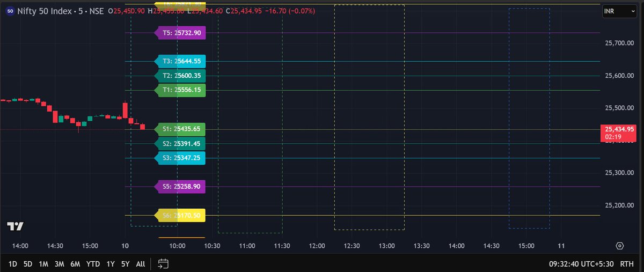The height and width of the screenshot is (272, 644).
Task: Click the Nifty 50 Index title
Action: (45, 11)
